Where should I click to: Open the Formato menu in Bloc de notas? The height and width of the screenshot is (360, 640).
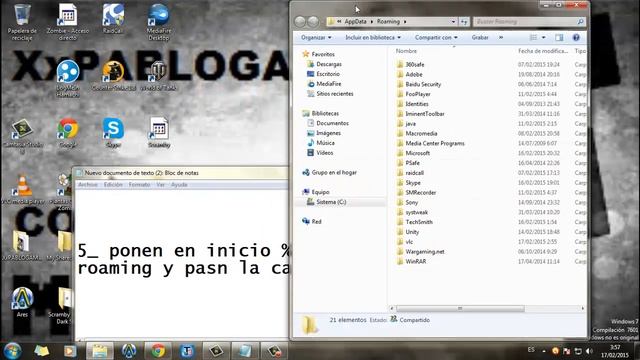pyautogui.click(x=139, y=185)
